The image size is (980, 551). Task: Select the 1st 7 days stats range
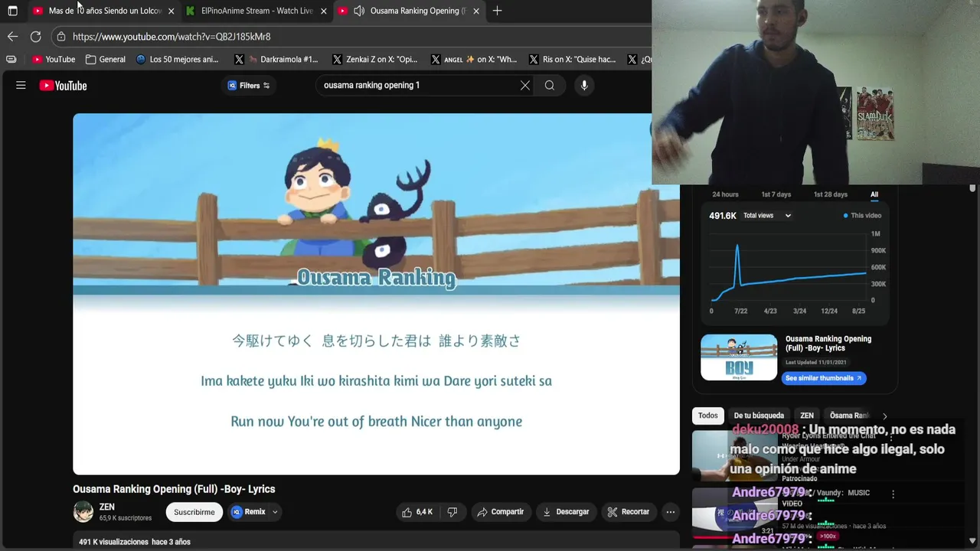776,194
